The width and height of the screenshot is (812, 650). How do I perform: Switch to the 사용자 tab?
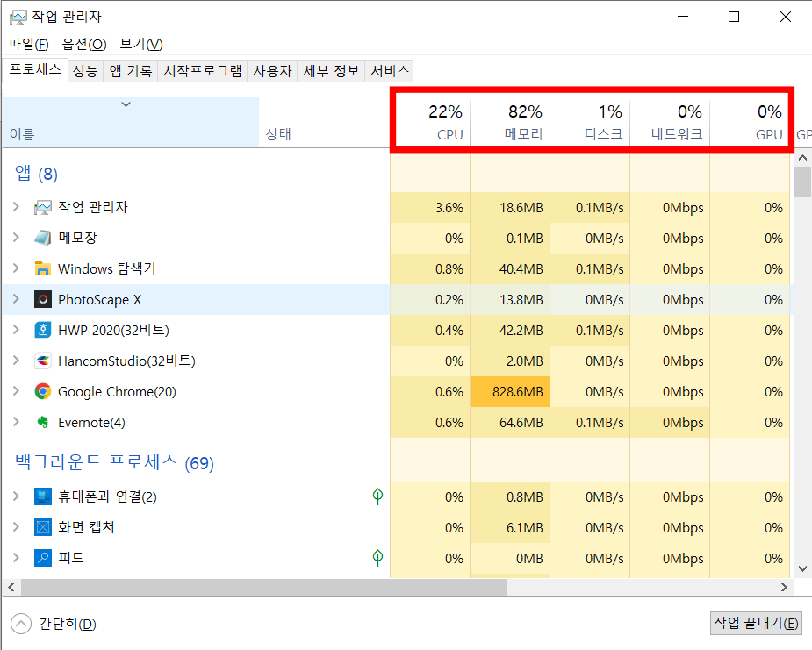coord(272,71)
